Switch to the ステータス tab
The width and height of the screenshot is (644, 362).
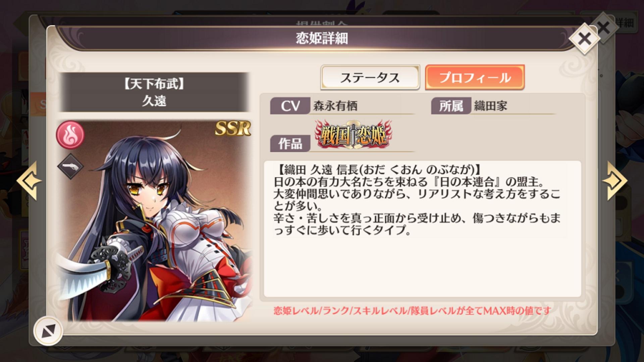coord(370,77)
